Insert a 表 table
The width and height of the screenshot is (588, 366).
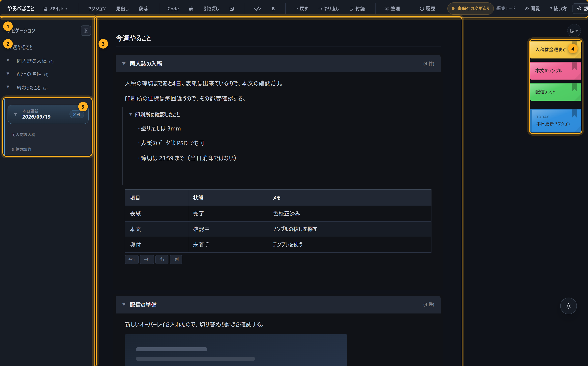tap(191, 9)
